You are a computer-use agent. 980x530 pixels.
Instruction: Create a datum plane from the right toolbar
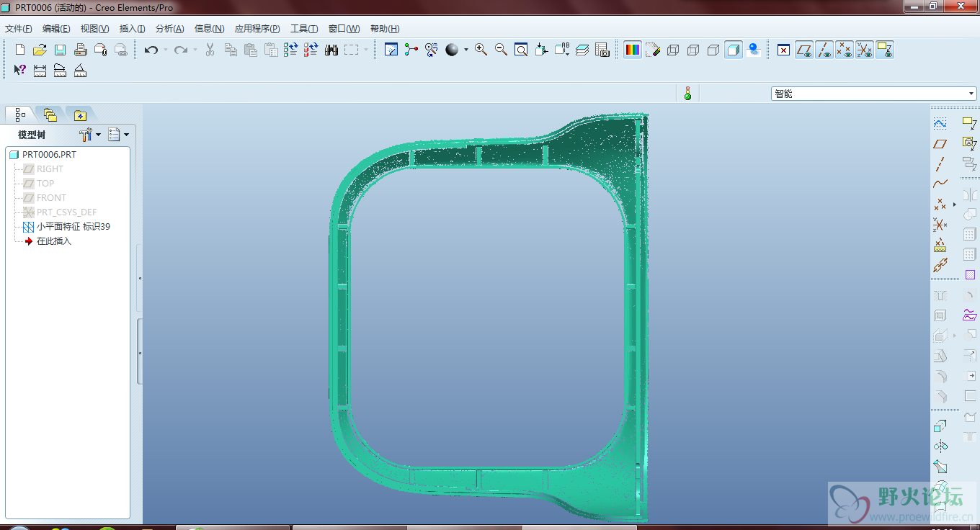[x=940, y=143]
